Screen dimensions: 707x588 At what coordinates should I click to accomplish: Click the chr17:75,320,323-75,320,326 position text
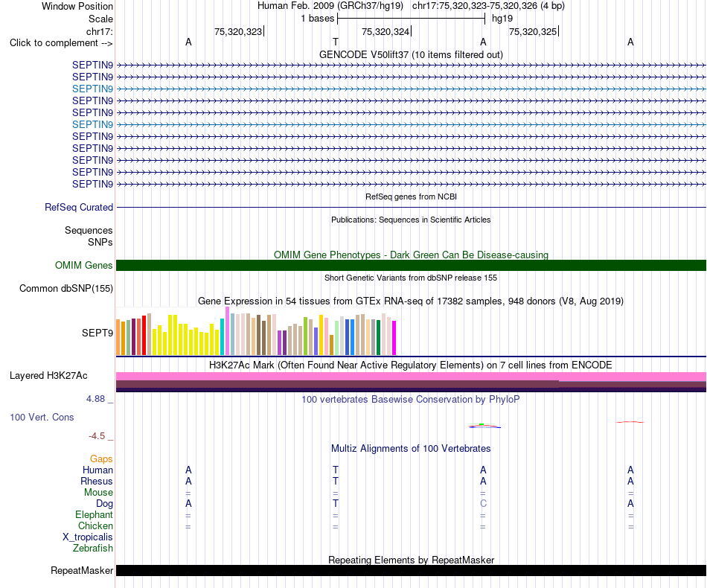click(488, 6)
